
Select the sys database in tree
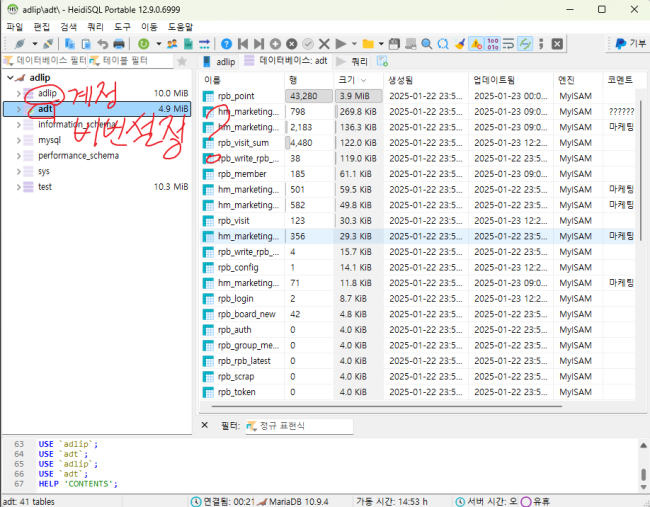44,171
